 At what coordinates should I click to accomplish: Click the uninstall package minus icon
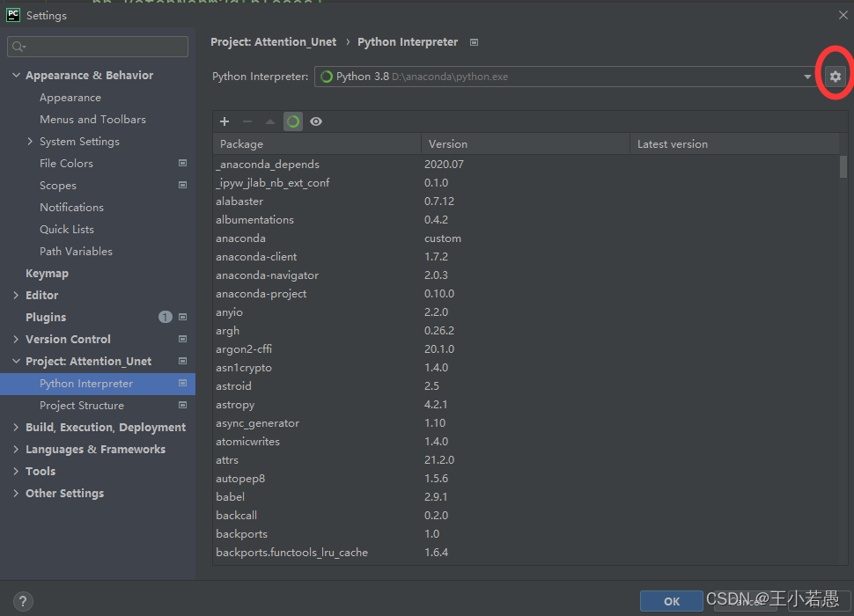tap(247, 121)
